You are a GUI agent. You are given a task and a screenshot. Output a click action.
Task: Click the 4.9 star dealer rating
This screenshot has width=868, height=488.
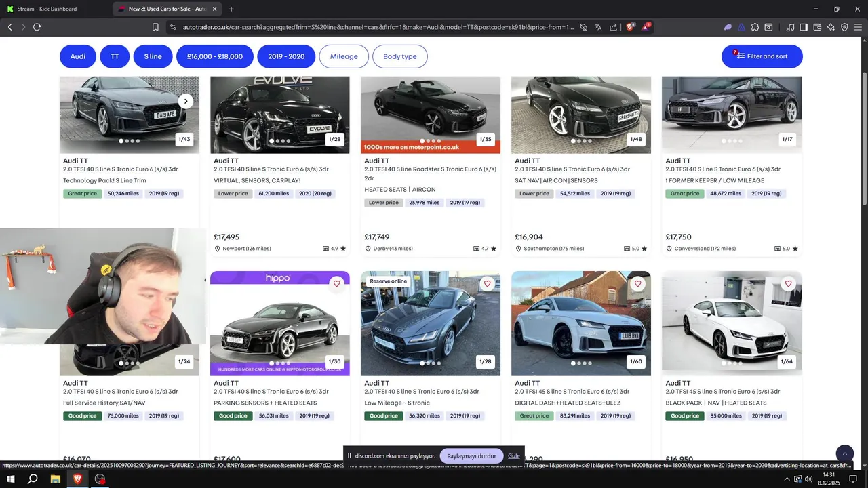coord(334,249)
